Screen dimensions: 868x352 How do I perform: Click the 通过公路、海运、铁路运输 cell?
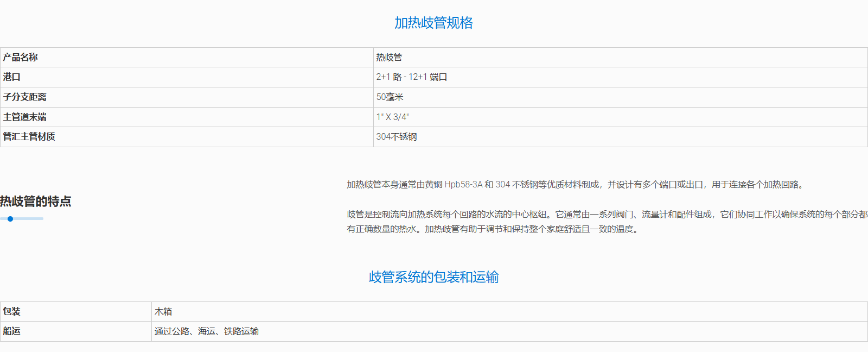coord(206,331)
